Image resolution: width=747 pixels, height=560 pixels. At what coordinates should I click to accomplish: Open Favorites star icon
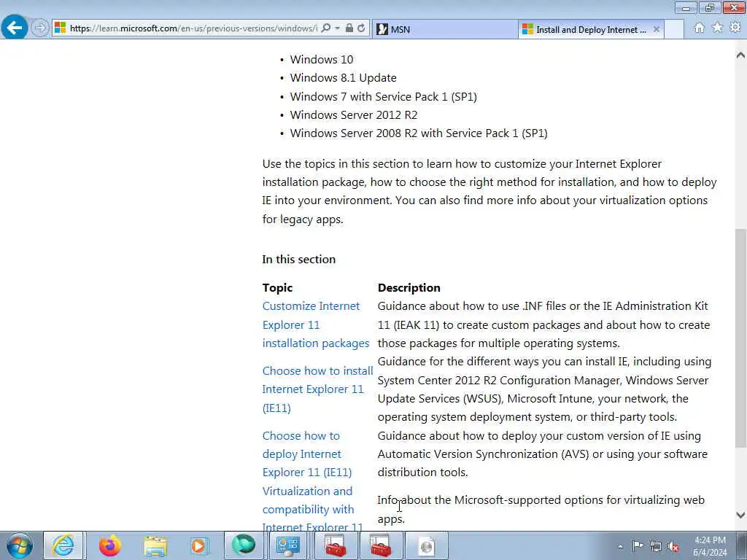click(x=717, y=28)
